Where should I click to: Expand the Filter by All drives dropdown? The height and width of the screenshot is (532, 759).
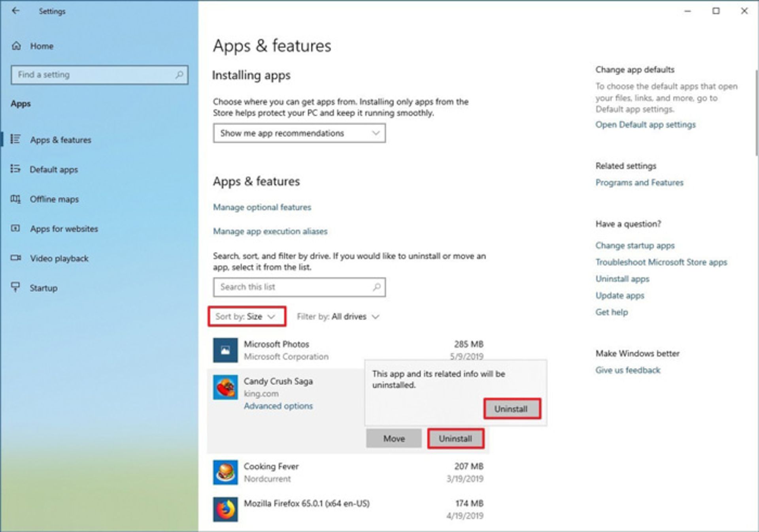click(338, 317)
